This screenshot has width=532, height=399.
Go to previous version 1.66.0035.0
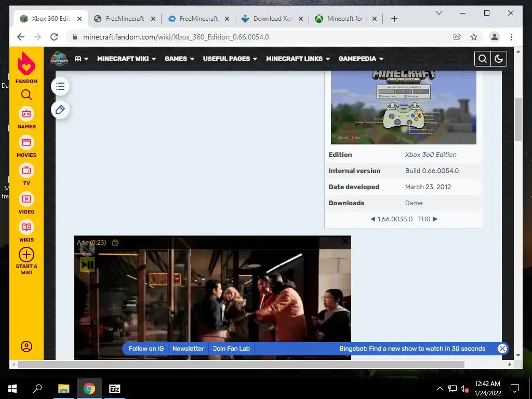391,219
